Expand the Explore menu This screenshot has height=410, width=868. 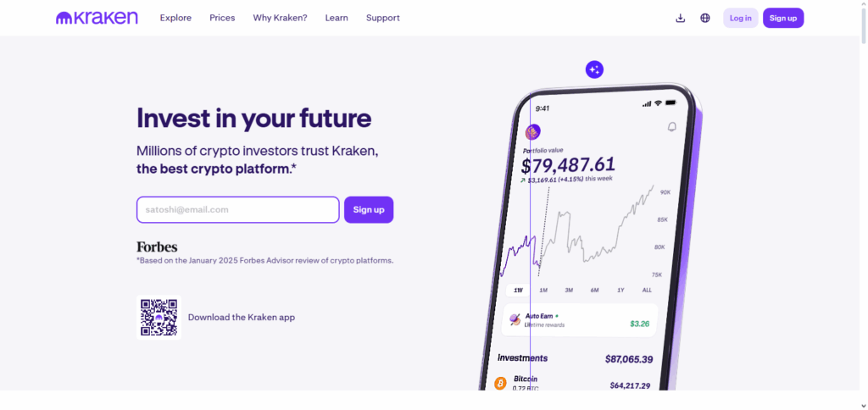point(175,18)
